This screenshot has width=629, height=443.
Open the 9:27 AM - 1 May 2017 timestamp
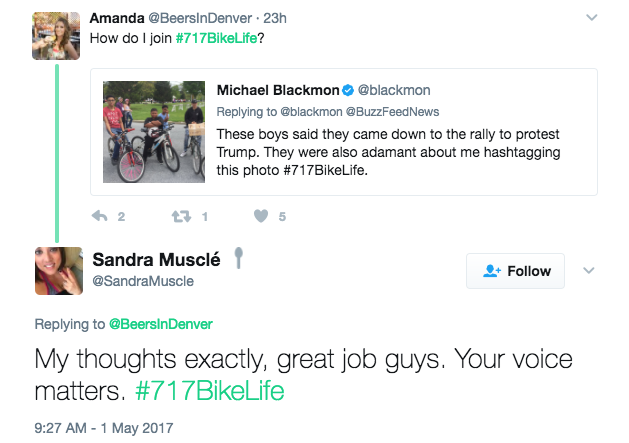pos(104,428)
